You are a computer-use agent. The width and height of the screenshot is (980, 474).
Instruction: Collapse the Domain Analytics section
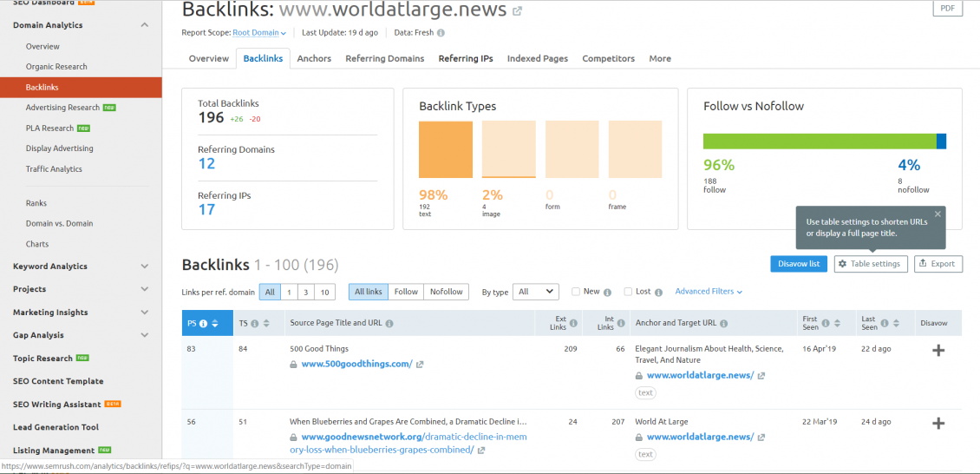145,25
